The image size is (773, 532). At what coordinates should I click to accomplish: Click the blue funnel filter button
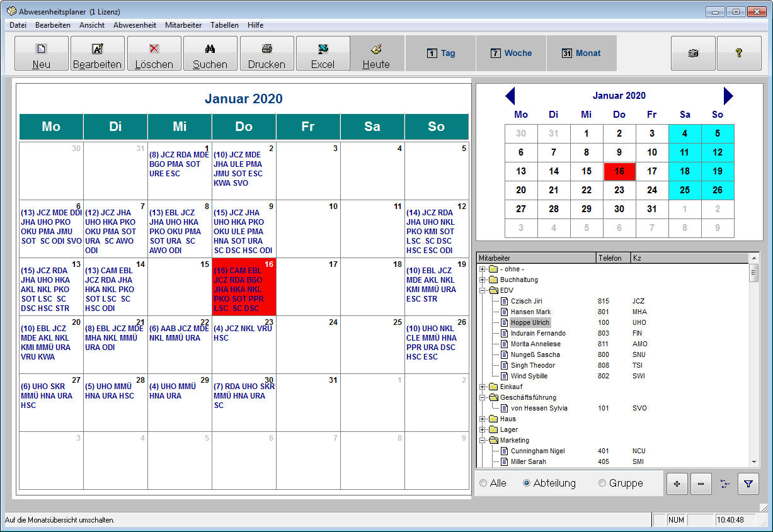[x=748, y=484]
